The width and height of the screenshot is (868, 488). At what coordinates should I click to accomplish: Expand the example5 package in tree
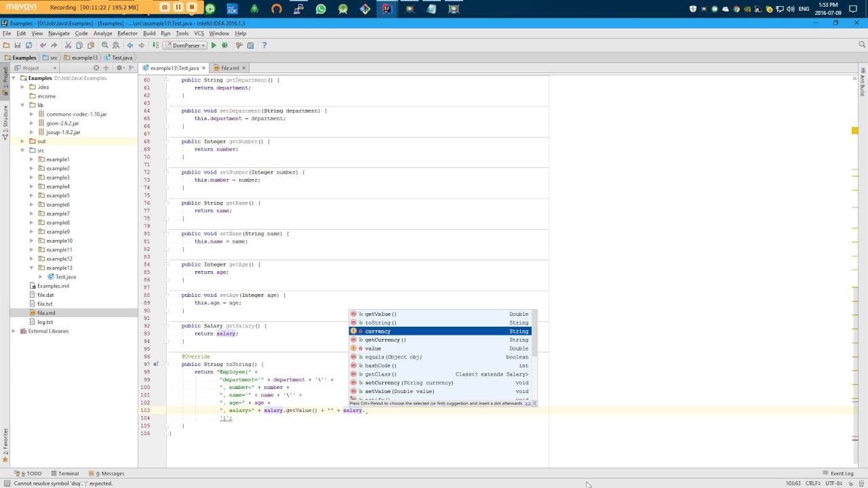[31, 196]
